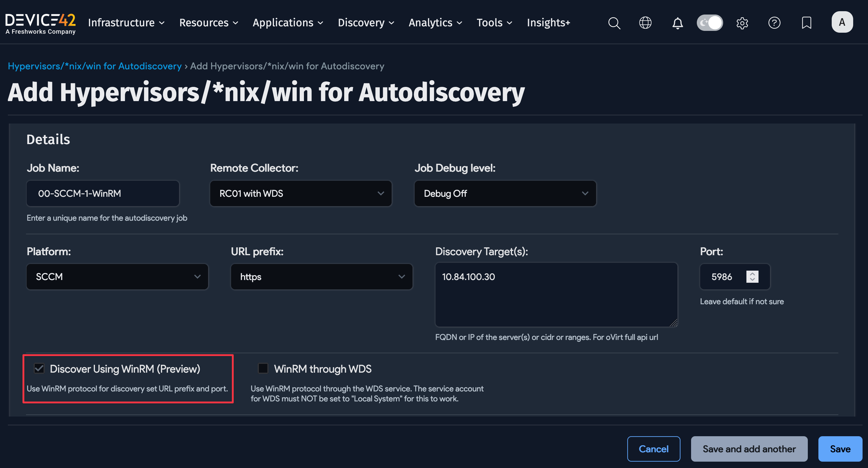
Task: Uncheck Discover Using WinRM (Preview)
Action: point(39,368)
